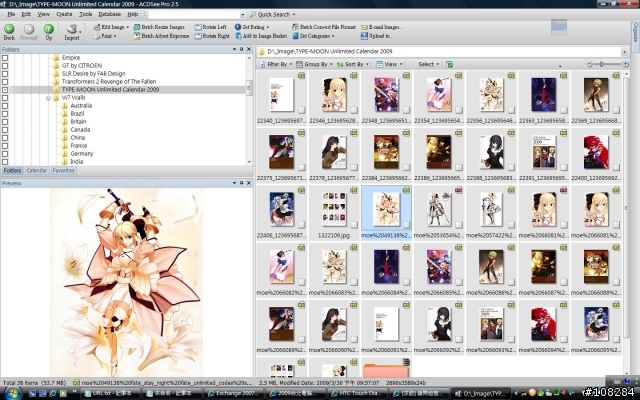Image resolution: width=640 pixels, height=400 pixels.
Task: Select the 22363_123695658 thumbnail
Action: click(544, 98)
